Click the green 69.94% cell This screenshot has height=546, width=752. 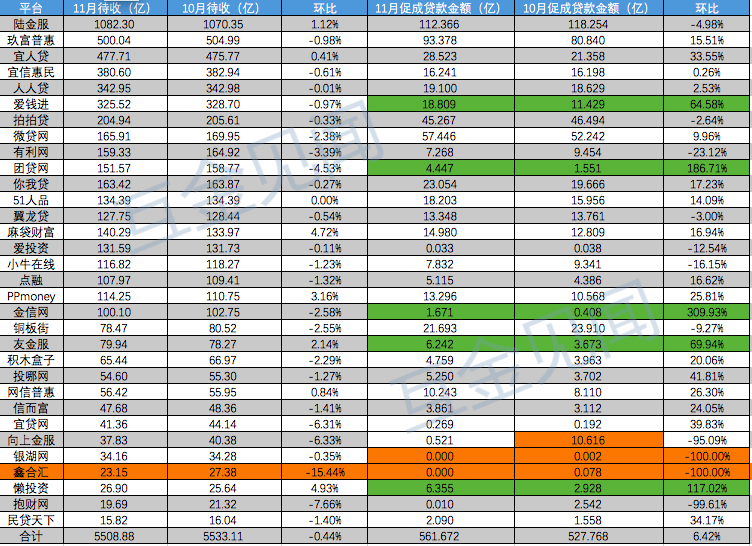pos(707,344)
